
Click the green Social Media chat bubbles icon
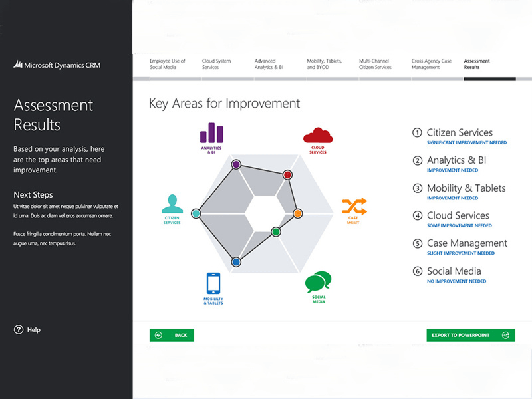319,282
